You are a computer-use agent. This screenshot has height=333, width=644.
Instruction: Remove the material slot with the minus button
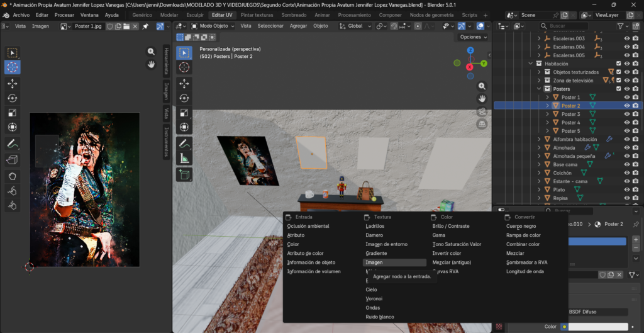[636, 248]
